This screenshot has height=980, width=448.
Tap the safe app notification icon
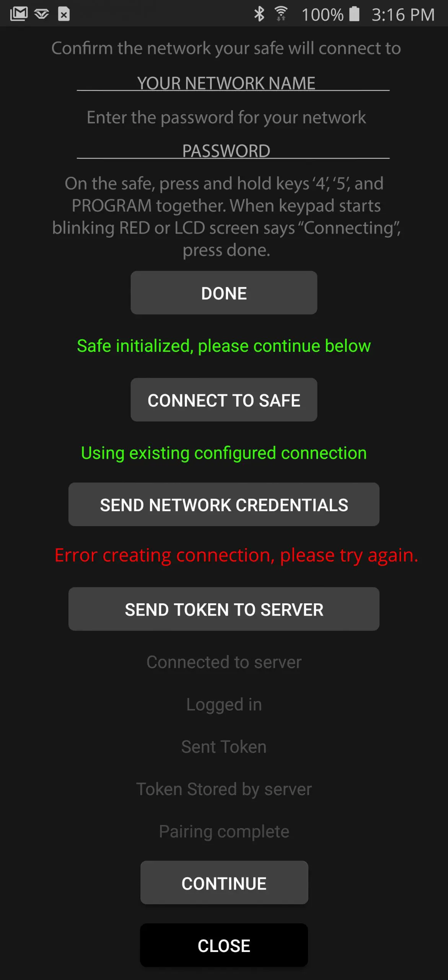coord(41,15)
